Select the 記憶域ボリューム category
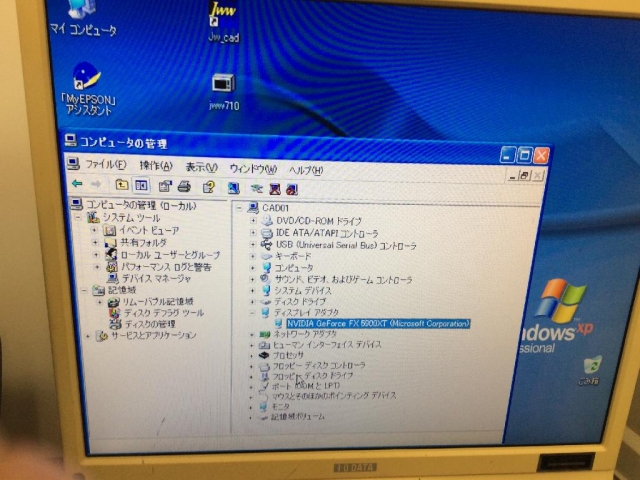Viewport: 640px width, 480px height. point(298,417)
